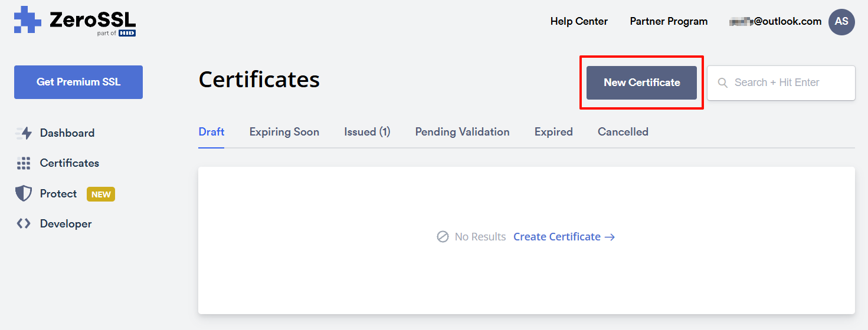Viewport: 868px width, 330px height.
Task: Open the Cancelled tab
Action: tap(623, 132)
